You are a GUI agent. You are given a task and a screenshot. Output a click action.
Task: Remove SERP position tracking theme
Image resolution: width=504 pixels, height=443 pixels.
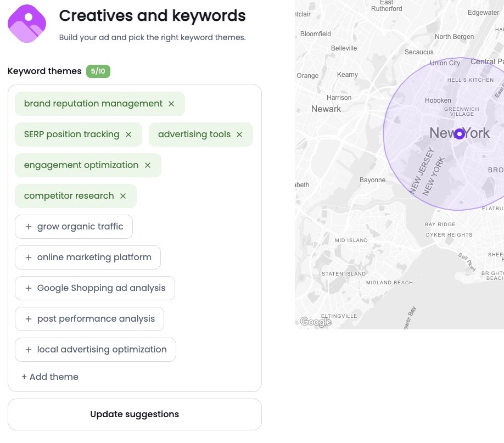click(x=128, y=134)
